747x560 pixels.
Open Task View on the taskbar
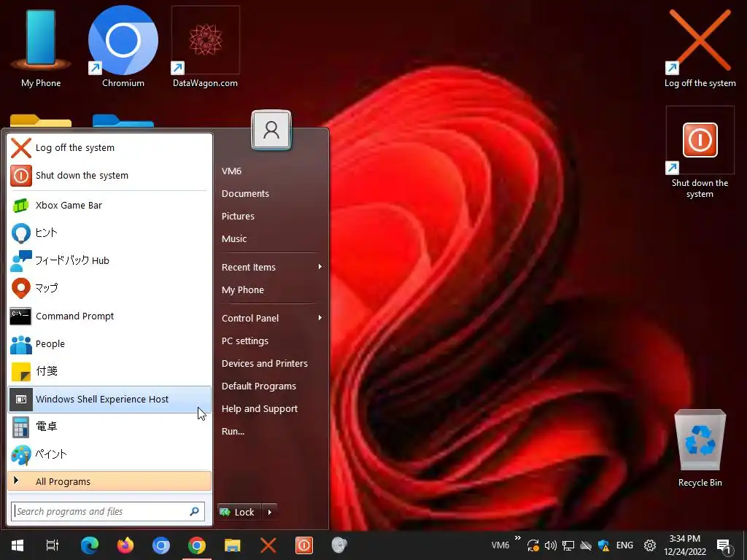(53, 545)
